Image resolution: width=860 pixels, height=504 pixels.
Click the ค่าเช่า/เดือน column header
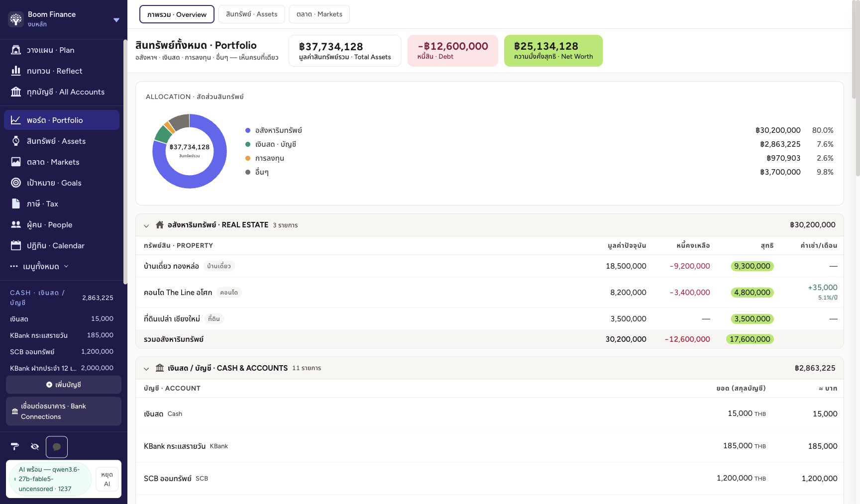tap(819, 245)
